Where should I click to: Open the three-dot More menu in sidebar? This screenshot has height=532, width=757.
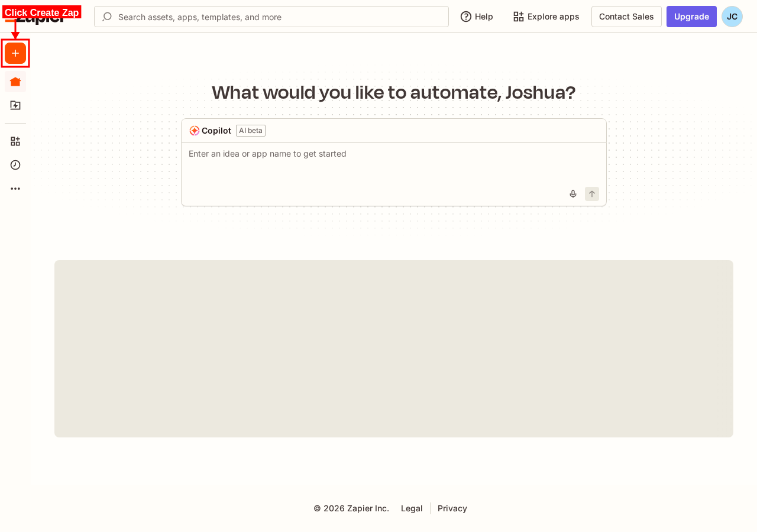tap(15, 188)
